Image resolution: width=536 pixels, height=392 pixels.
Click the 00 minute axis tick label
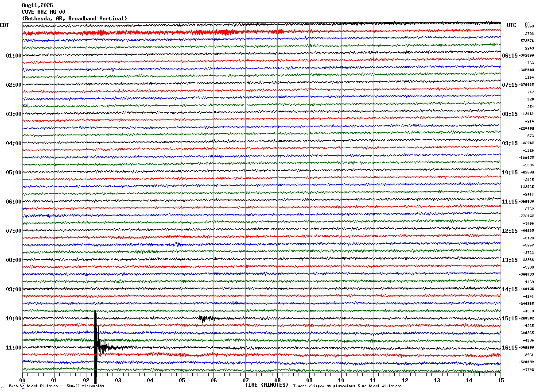(x=22, y=380)
